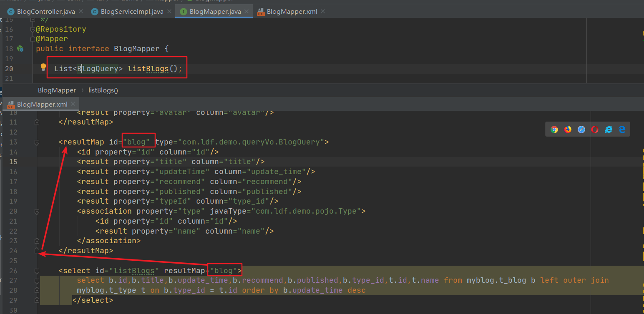Click "order by" keywords in SQL
Screen dimensions: 644x314
[x=260, y=290]
